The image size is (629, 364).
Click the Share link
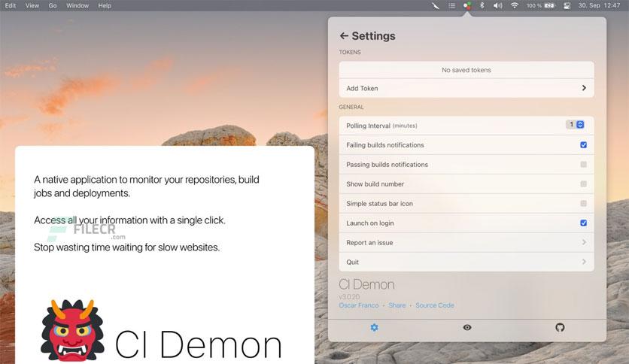(x=397, y=305)
